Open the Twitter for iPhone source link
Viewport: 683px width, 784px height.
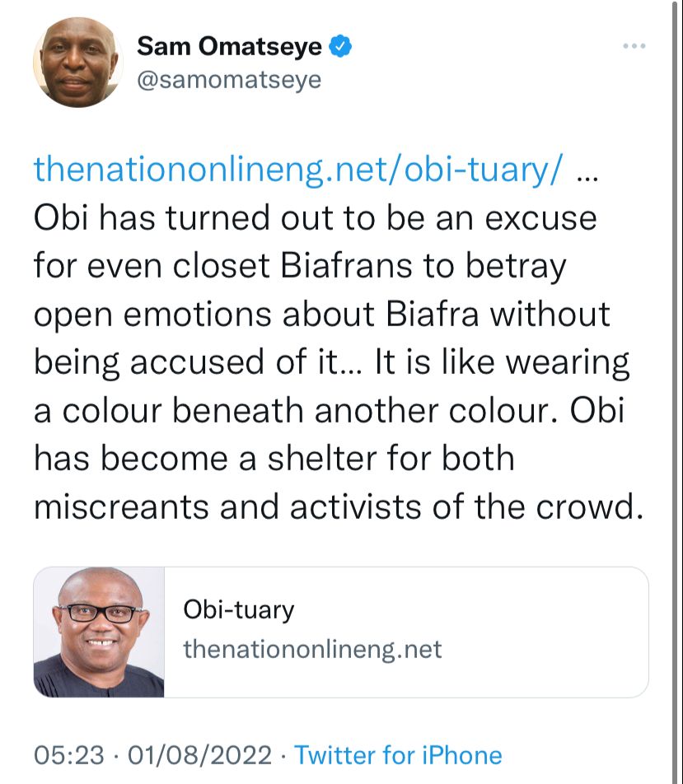[x=398, y=755]
